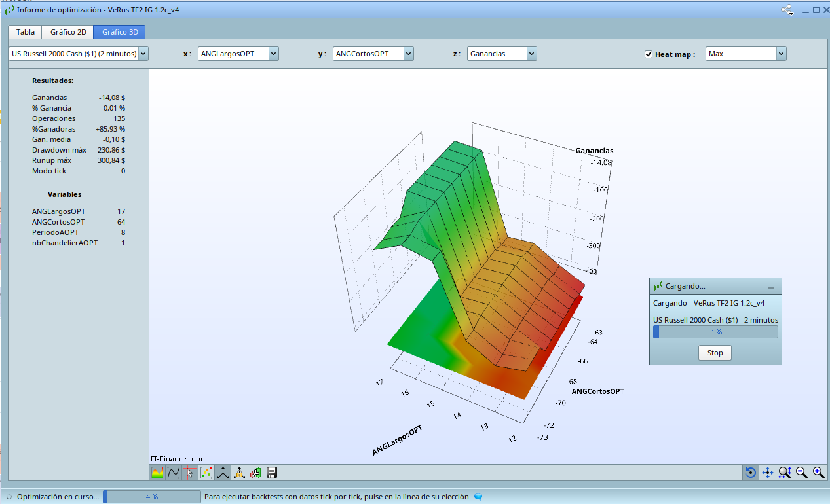Click the colored scatter points icon
This screenshot has height=504, width=830.
[206, 472]
